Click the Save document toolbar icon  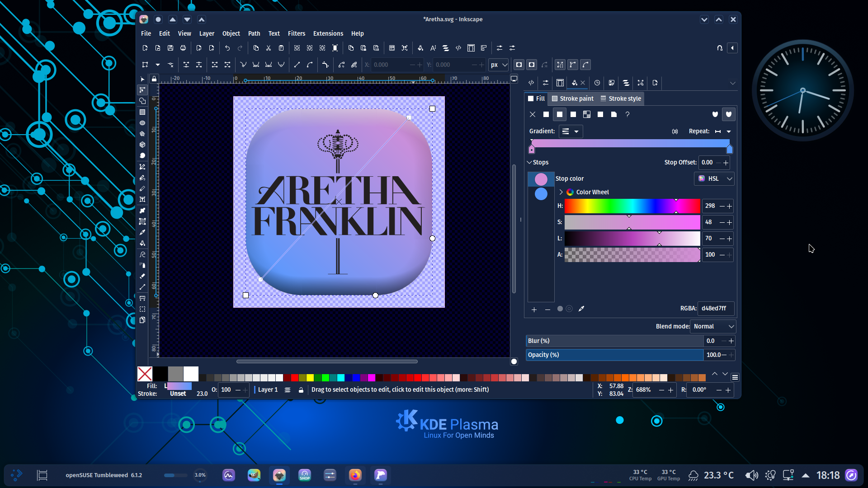click(x=170, y=48)
